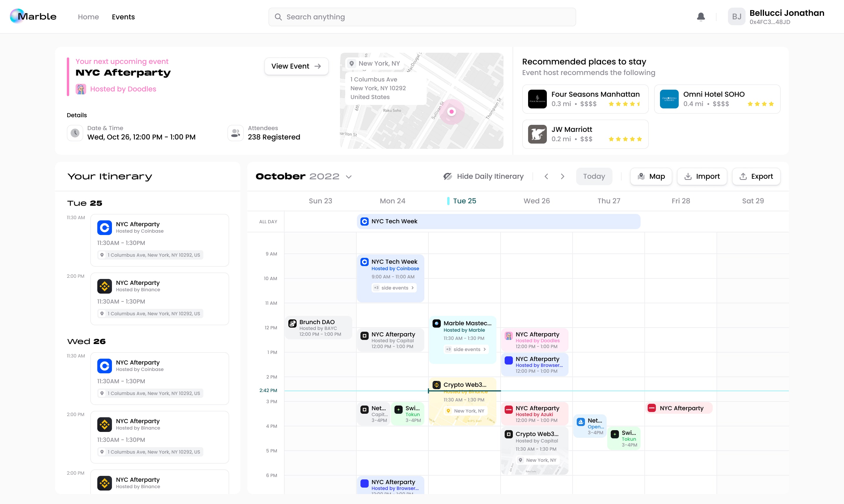The image size is (844, 504).
Task: Go to the previous week
Action: pyautogui.click(x=546, y=176)
